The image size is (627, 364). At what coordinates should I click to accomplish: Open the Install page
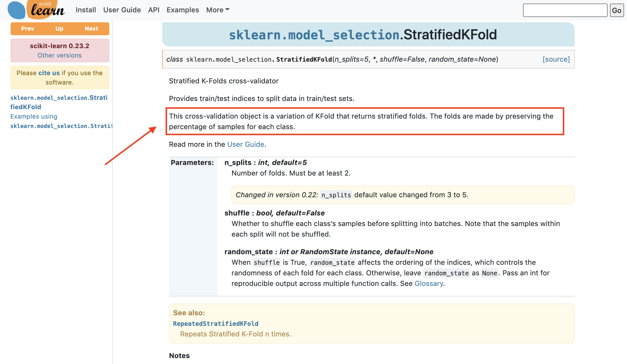(x=85, y=10)
